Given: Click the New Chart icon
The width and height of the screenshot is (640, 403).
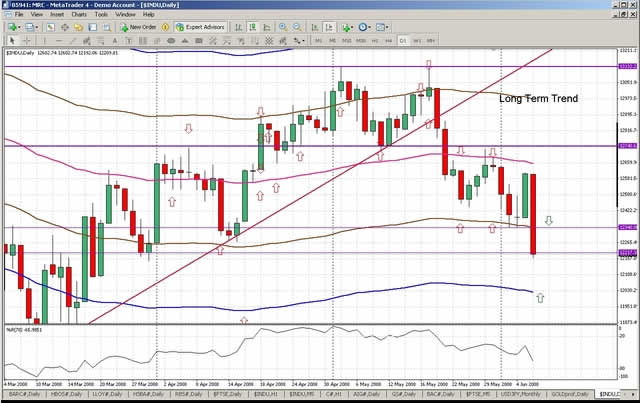Looking at the screenshot, I should [x=12, y=27].
